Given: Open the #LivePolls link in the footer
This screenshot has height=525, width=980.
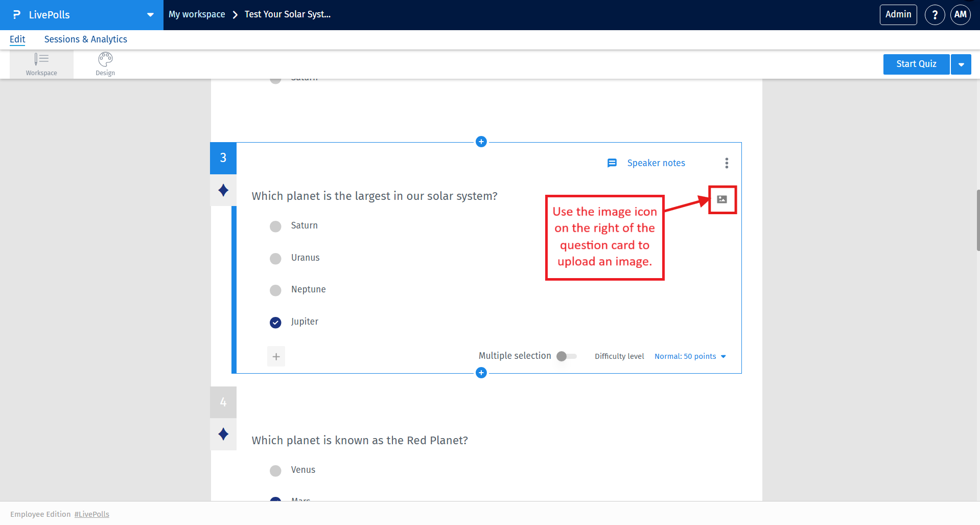Looking at the screenshot, I should coord(91,514).
